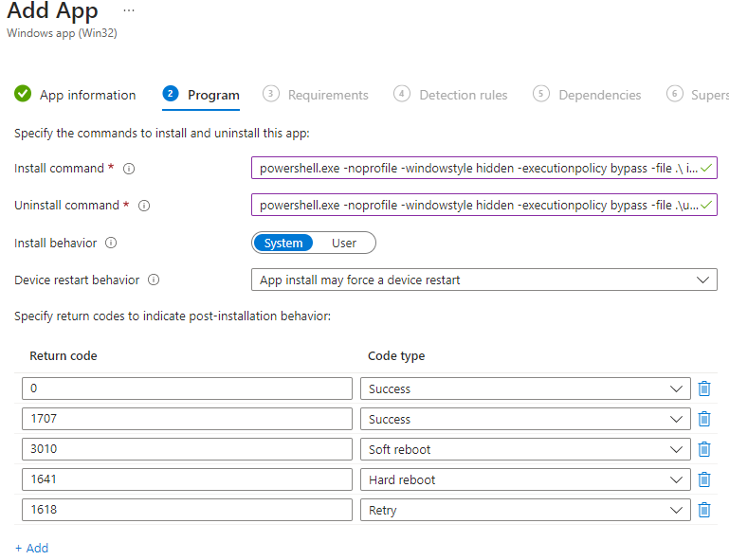Open the Detection rules step

coord(450,95)
